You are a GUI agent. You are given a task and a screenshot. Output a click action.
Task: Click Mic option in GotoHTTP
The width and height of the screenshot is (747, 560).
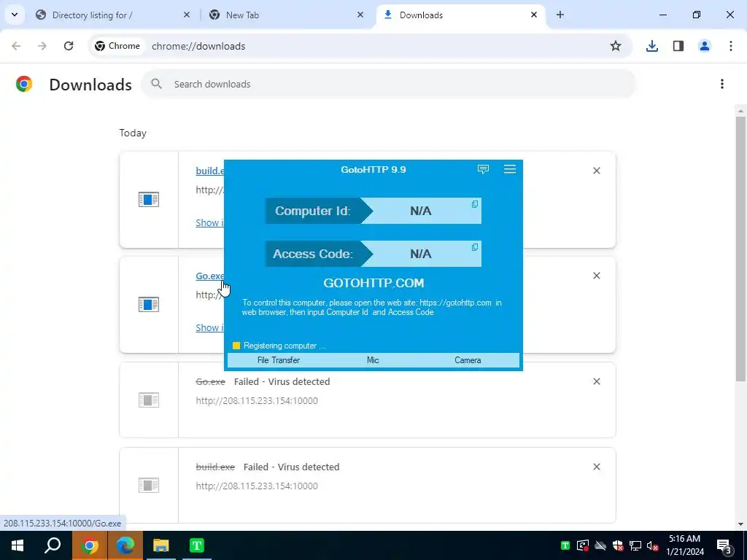[x=373, y=360]
